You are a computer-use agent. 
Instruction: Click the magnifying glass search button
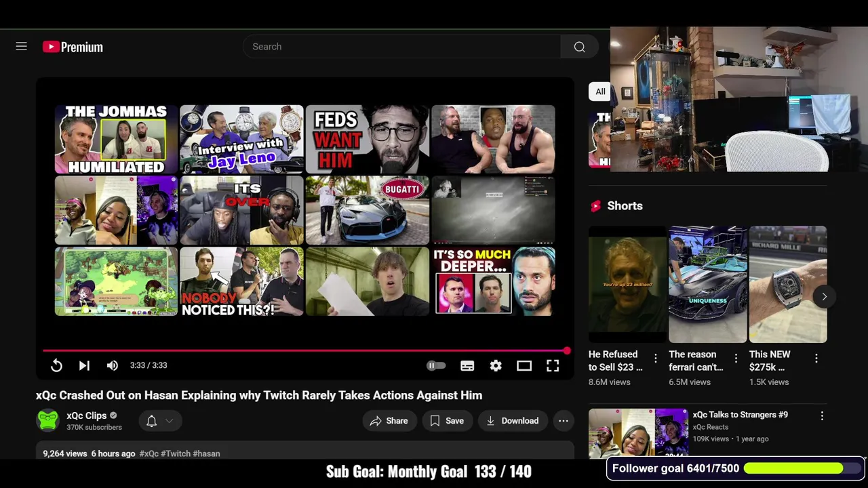coord(579,47)
